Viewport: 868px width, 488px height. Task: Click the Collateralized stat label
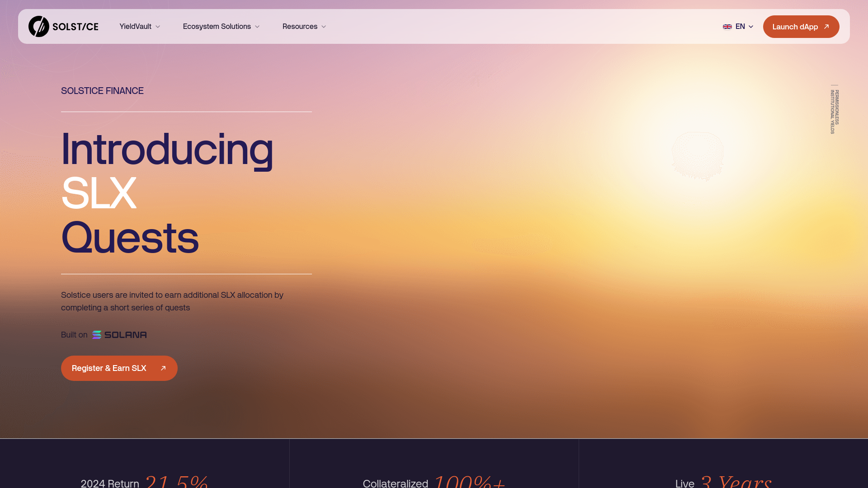pyautogui.click(x=396, y=483)
